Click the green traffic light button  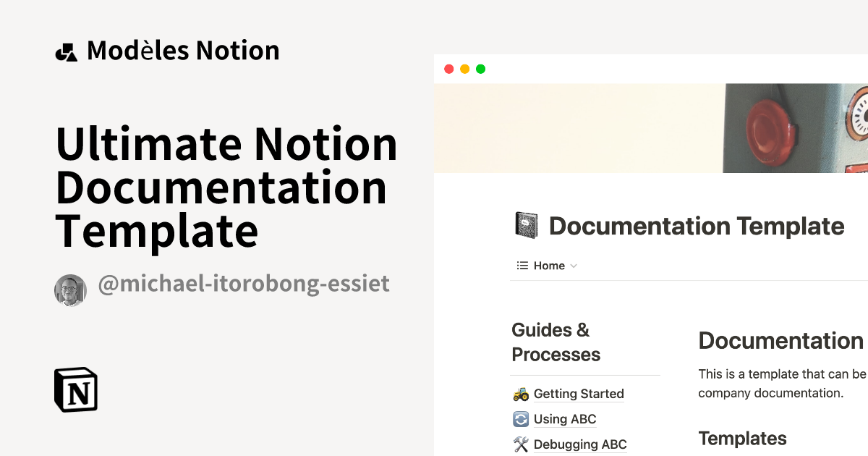480,68
